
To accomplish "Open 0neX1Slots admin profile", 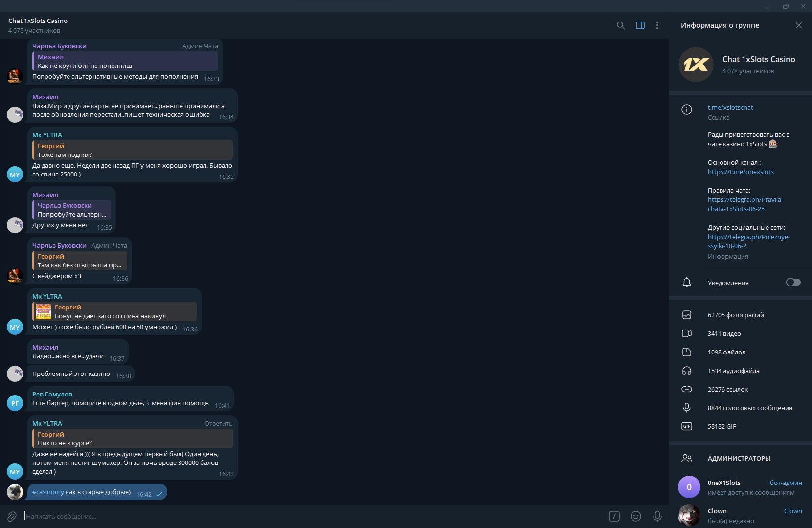I will tap(741, 487).
